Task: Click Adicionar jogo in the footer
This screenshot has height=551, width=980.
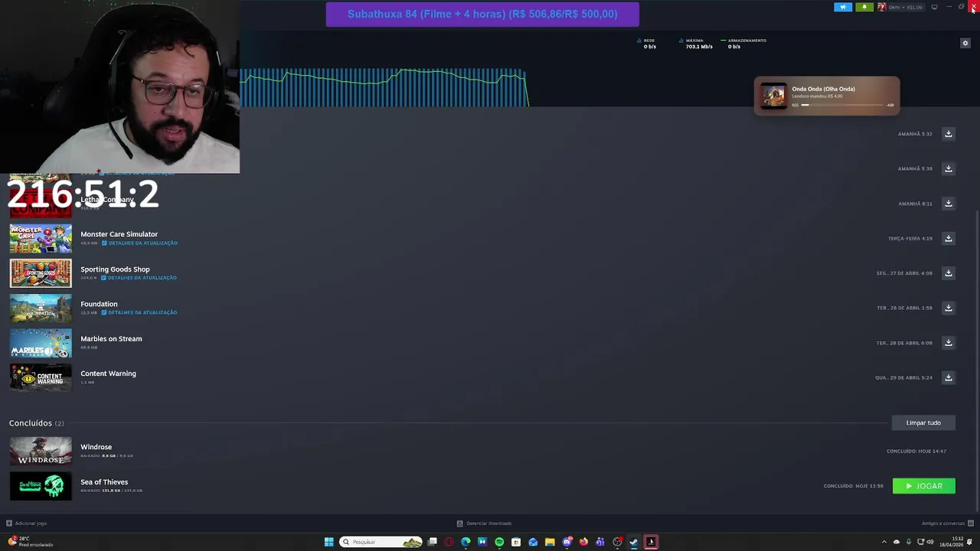Action: pyautogui.click(x=27, y=523)
